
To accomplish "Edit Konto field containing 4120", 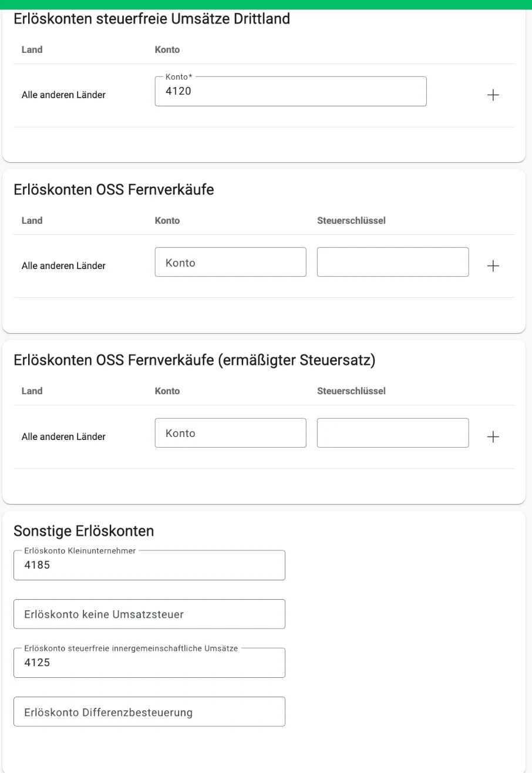I will (291, 92).
